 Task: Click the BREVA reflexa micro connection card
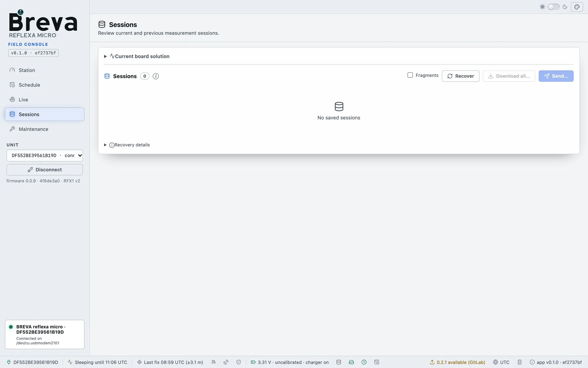45,334
